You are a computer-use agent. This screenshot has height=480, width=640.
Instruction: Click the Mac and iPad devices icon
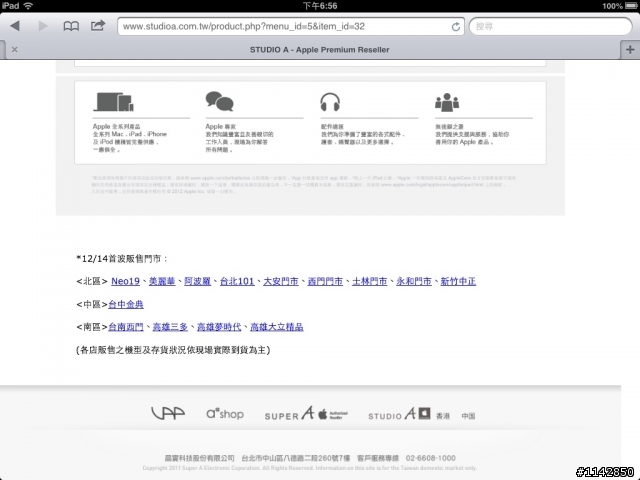point(113,102)
